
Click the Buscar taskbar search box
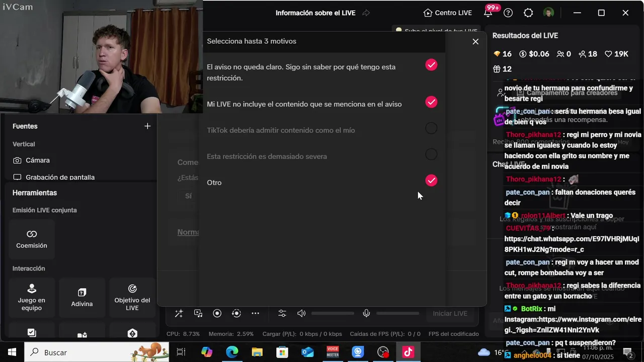[x=97, y=352]
